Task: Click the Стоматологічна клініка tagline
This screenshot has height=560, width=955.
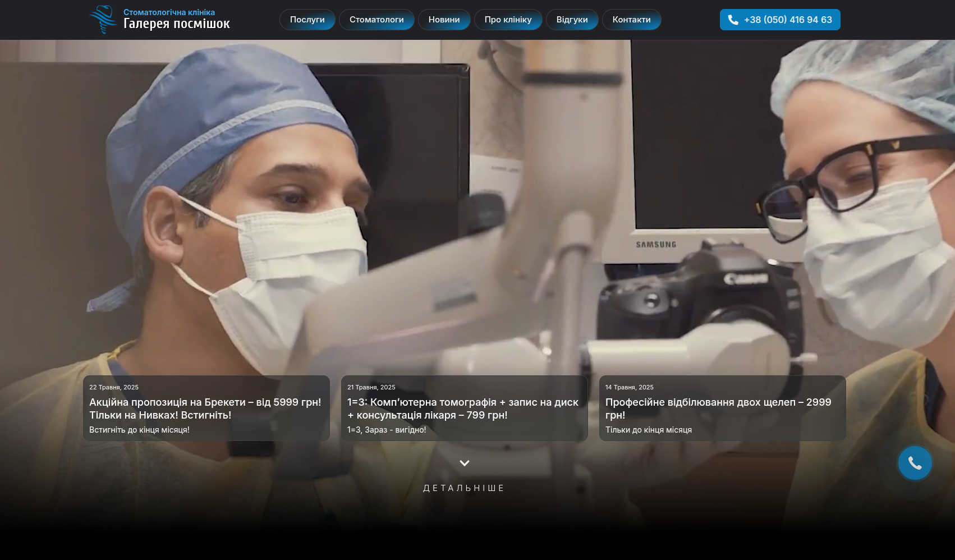Action: (x=169, y=12)
